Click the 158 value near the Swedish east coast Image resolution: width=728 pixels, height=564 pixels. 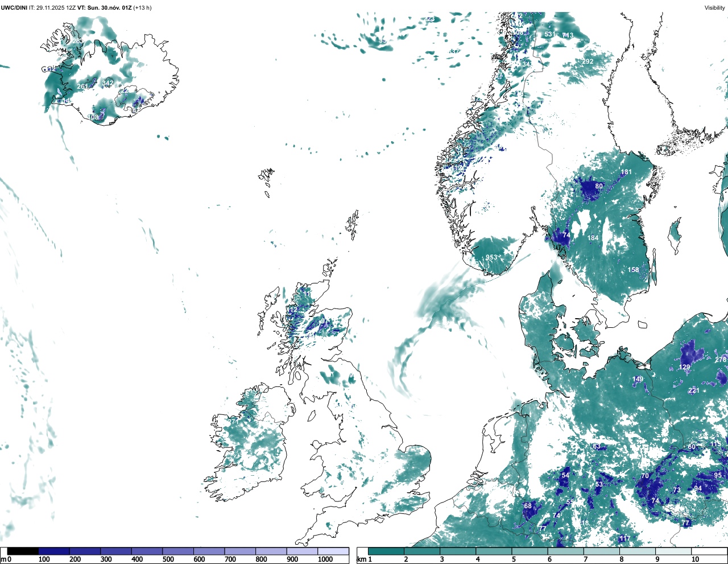pos(633,270)
